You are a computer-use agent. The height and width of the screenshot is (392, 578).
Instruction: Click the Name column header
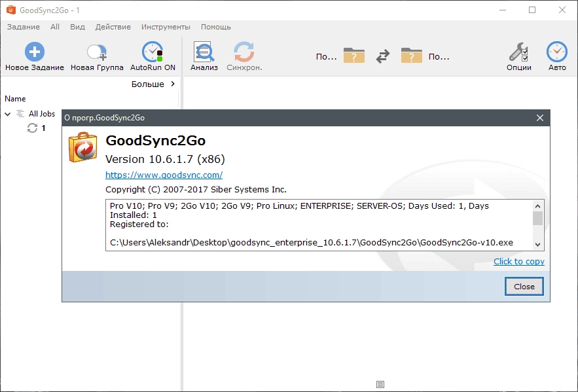click(x=15, y=99)
